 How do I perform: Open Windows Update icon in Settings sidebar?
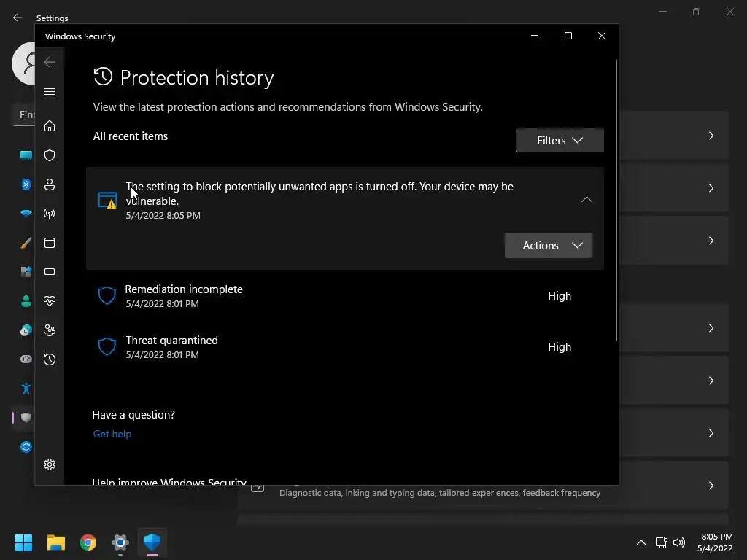pyautogui.click(x=26, y=447)
